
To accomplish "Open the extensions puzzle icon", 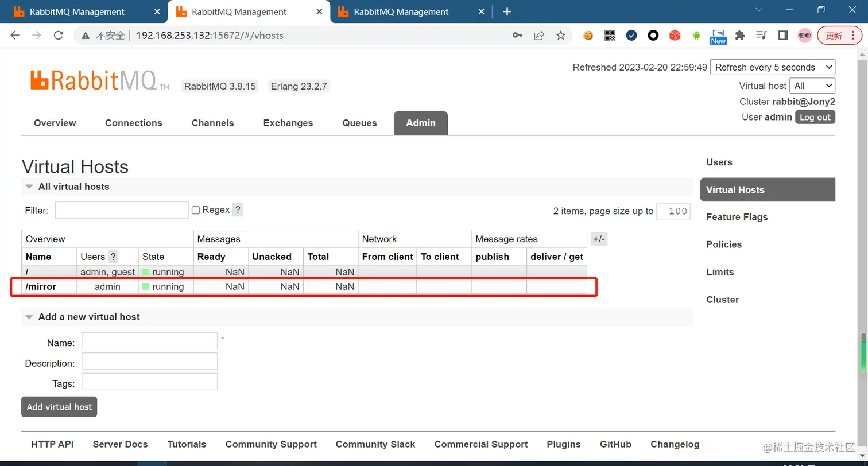I will point(740,36).
